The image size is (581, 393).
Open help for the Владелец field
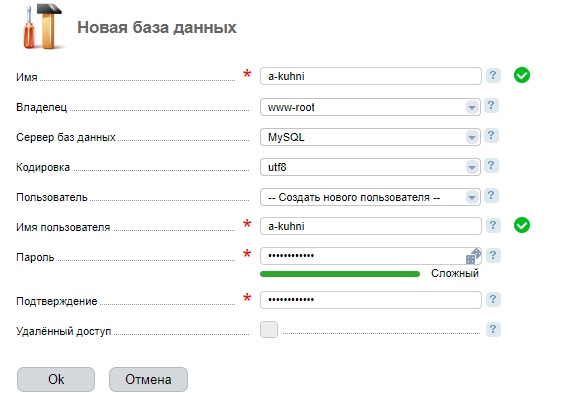pos(491,106)
